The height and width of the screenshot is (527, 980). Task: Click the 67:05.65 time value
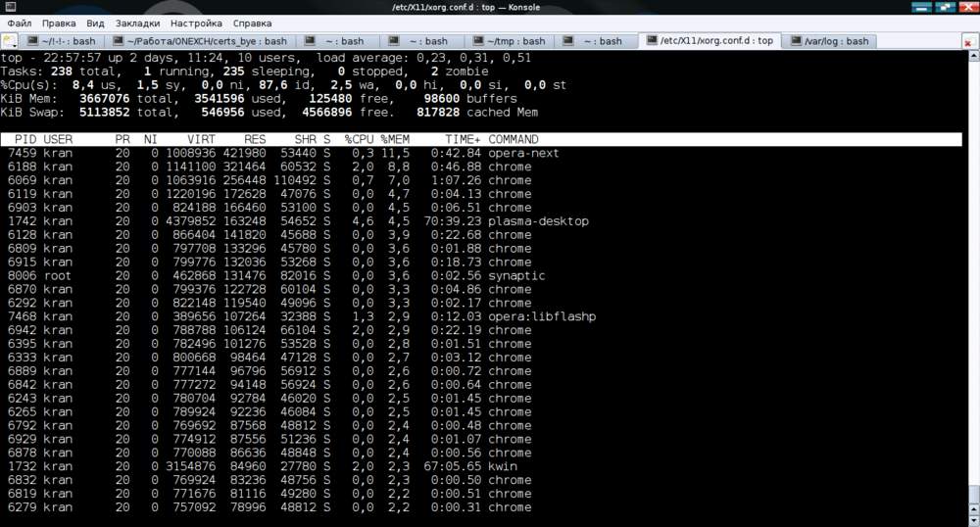click(453, 466)
